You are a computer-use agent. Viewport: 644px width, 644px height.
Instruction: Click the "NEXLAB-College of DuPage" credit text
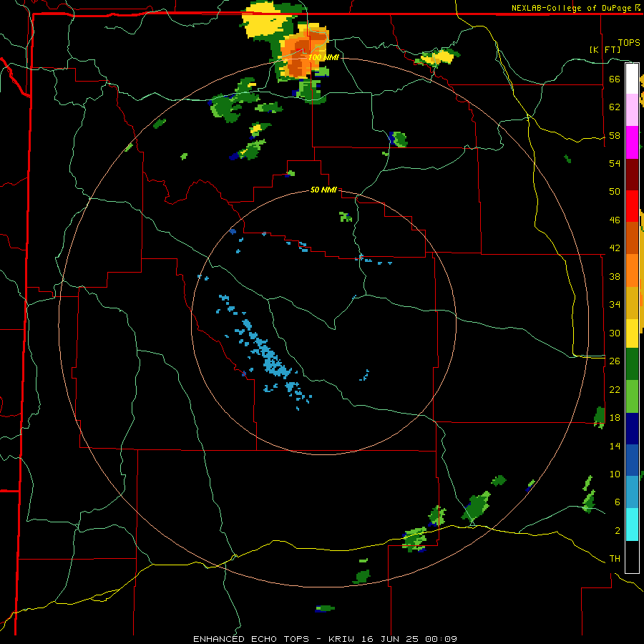click(571, 8)
